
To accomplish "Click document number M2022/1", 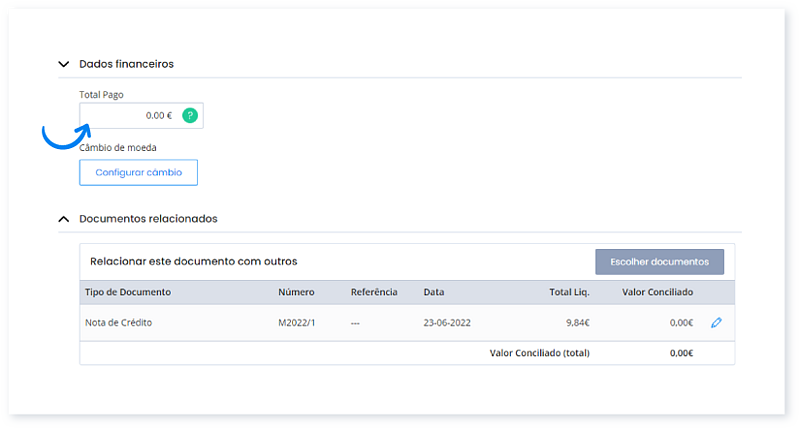I will coord(296,323).
